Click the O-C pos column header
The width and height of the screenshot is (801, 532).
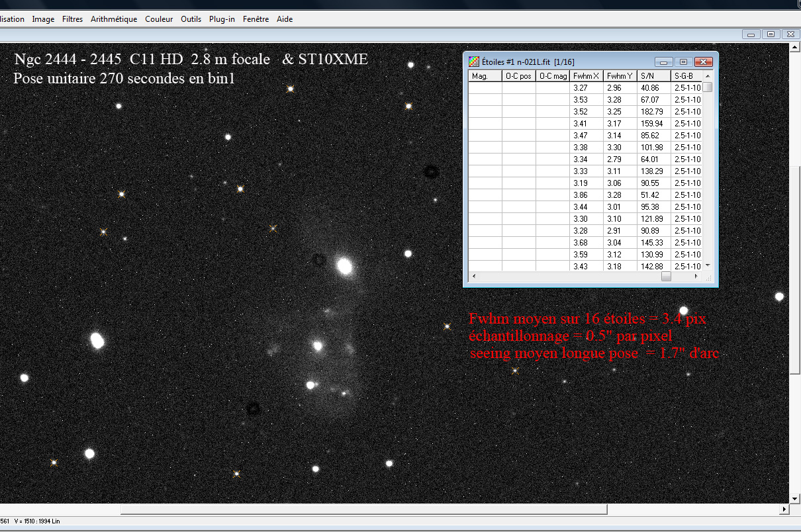pyautogui.click(x=519, y=76)
